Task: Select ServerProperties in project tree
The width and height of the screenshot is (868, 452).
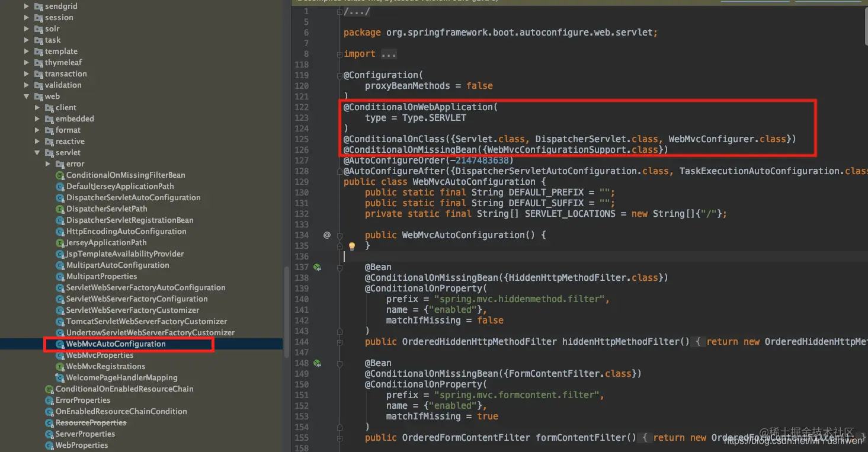Action: pyautogui.click(x=85, y=434)
